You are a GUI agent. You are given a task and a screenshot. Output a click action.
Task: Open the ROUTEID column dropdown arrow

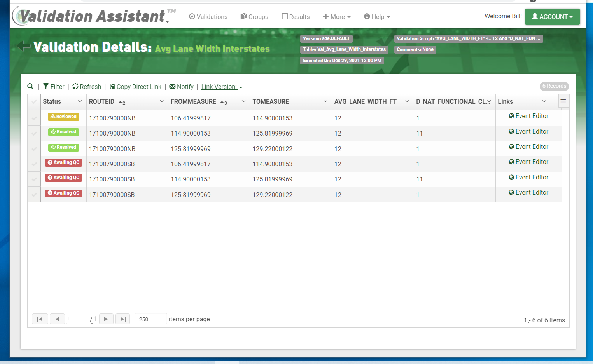point(162,101)
